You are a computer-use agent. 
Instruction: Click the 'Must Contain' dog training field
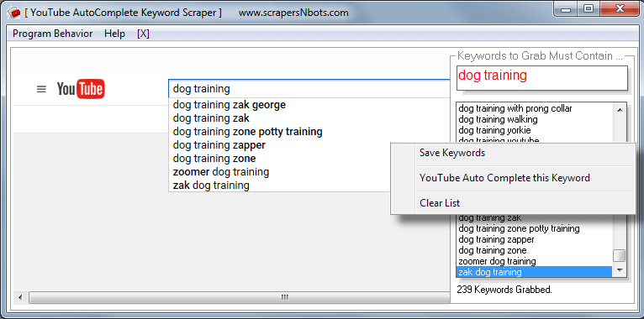click(541, 77)
